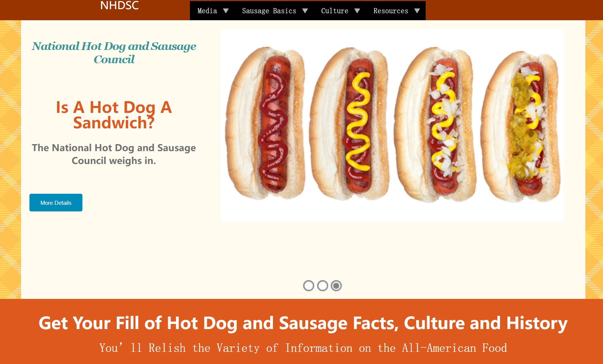Screen dimensions: 603x364
Task: Open the Culture menu
Action: [x=334, y=11]
